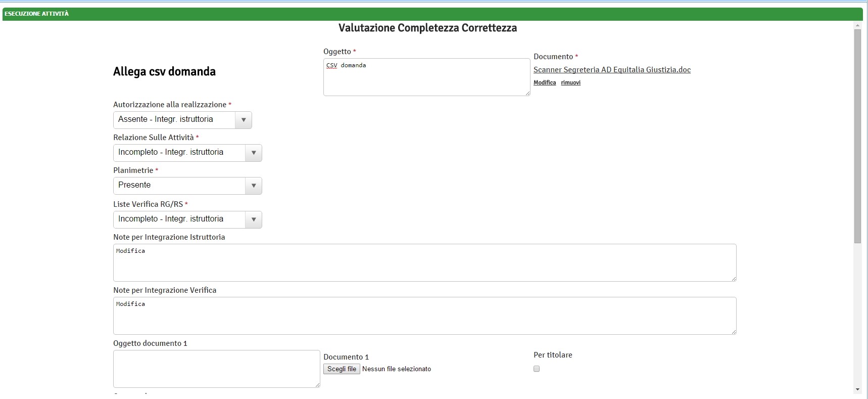Focus the Oggetto documento 1 text area
868x399 pixels.
click(216, 369)
